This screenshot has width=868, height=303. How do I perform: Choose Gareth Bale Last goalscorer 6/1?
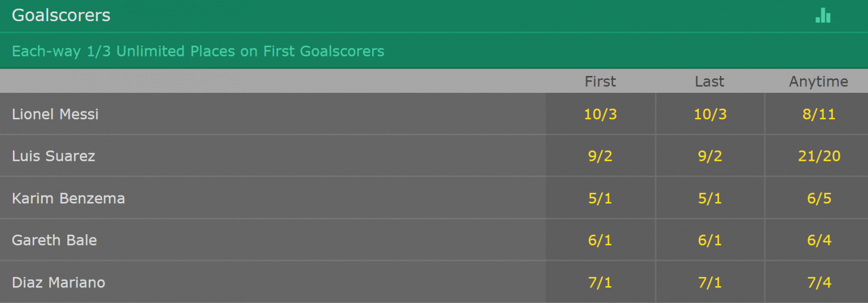tap(710, 240)
